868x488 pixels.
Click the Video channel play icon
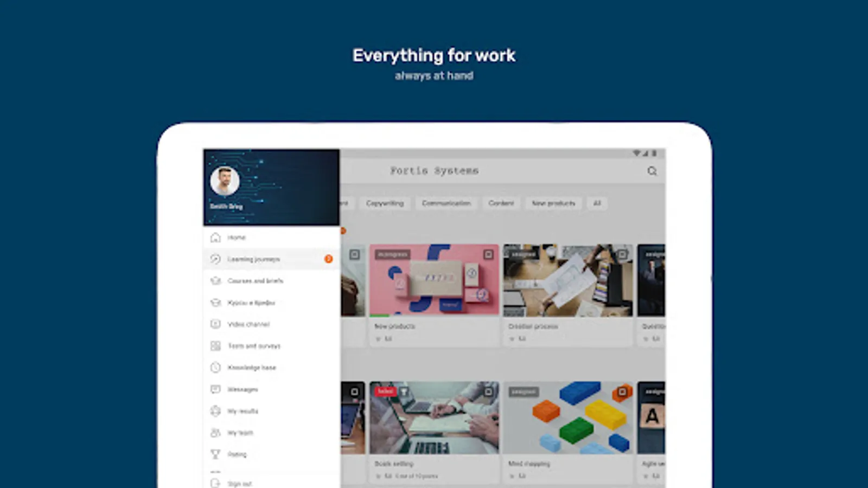click(215, 324)
